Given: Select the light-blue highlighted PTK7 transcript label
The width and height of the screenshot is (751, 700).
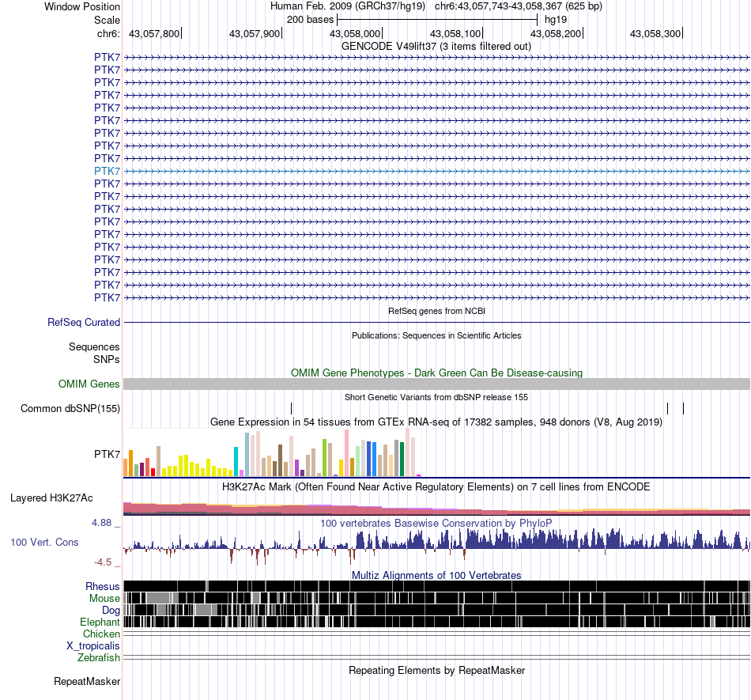Looking at the screenshot, I should point(107,171).
